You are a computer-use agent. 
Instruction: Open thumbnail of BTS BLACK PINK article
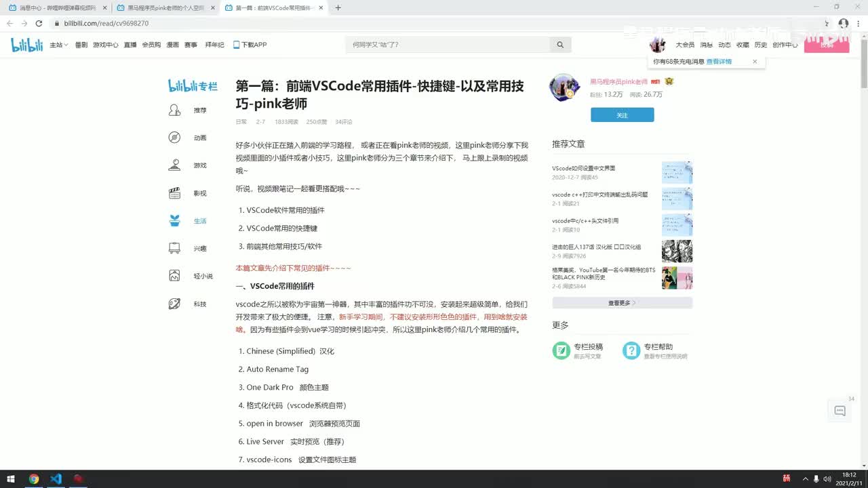point(677,278)
